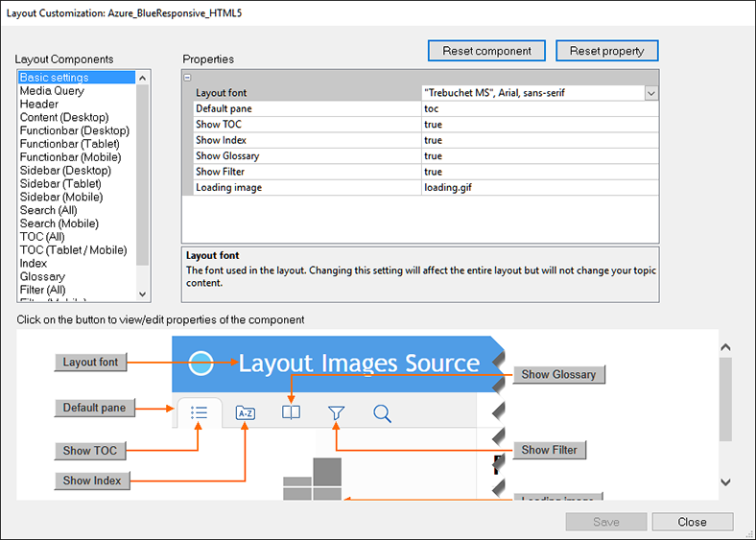Click the filter funnel icon in preview
This screenshot has height=540, width=756.
point(336,412)
